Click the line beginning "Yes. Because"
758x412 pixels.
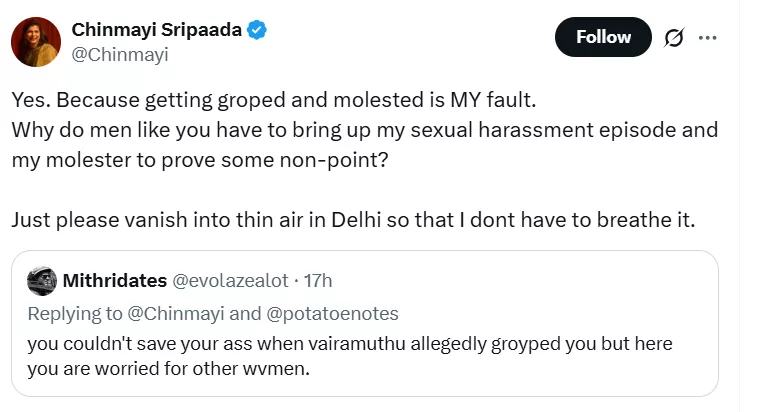pyautogui.click(x=267, y=101)
